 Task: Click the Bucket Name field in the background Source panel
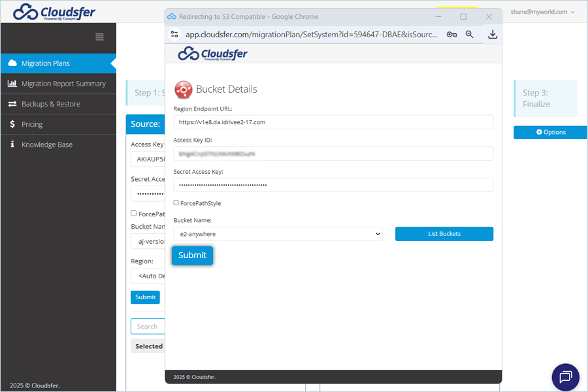(148, 241)
